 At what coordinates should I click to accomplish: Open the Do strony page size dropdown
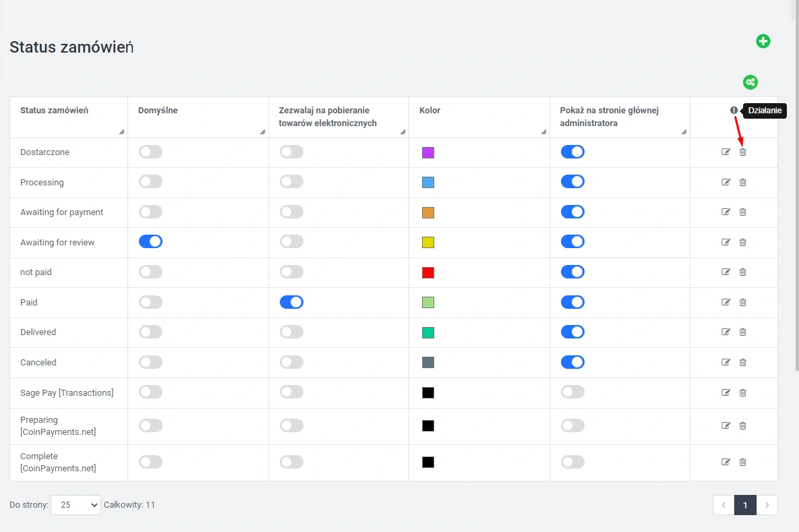click(76, 504)
